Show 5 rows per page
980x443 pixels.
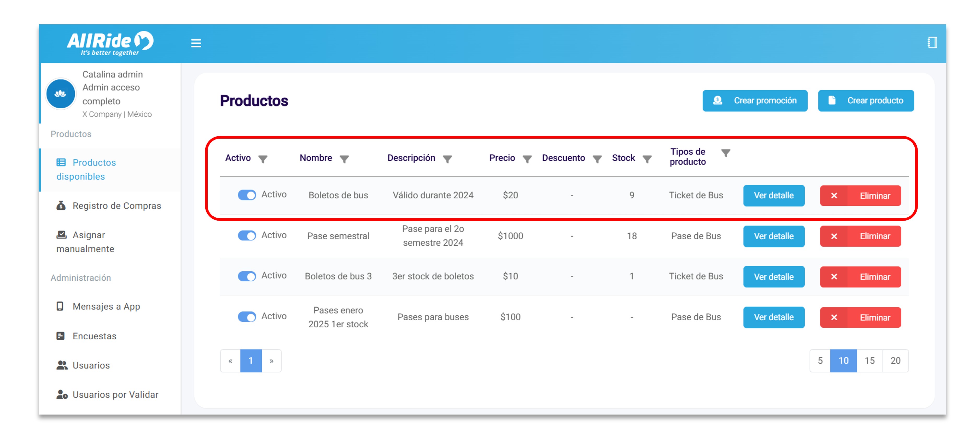[820, 361]
